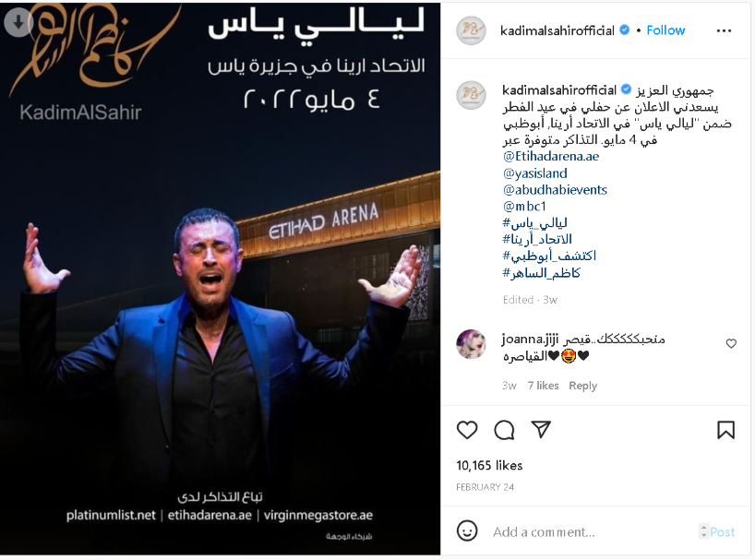Share the post via paper plane icon
755x560 pixels.
[541, 429]
